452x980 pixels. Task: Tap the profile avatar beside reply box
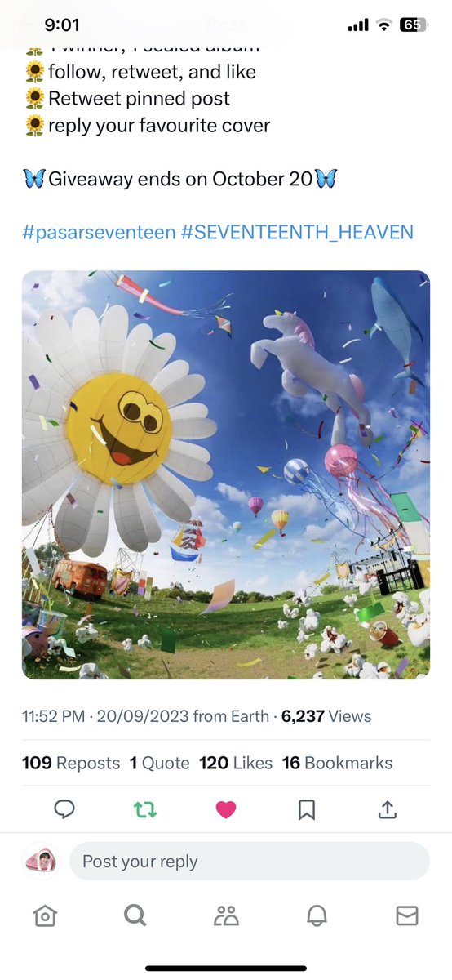[x=42, y=862]
